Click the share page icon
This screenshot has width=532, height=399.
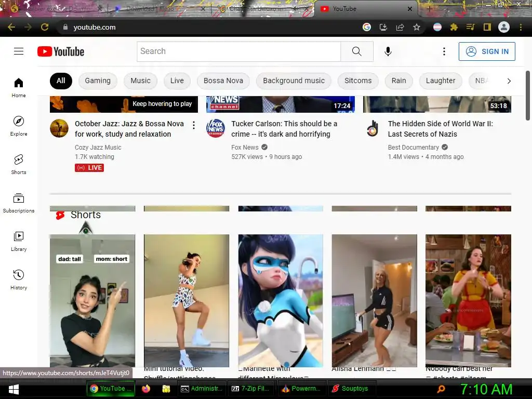pos(400,27)
